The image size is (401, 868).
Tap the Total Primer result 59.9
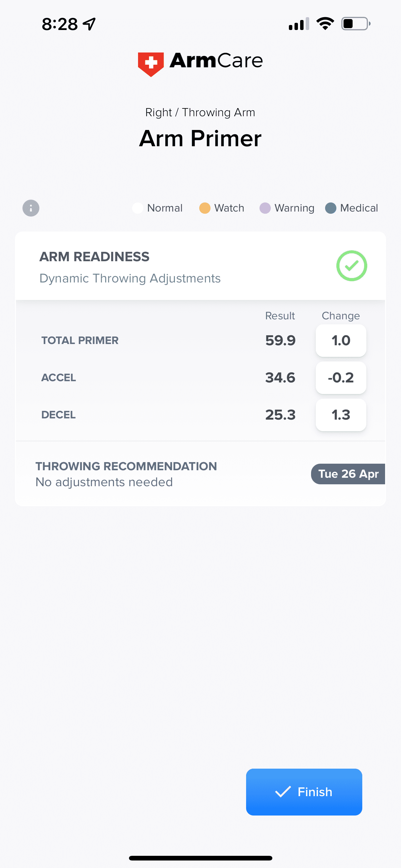(280, 340)
